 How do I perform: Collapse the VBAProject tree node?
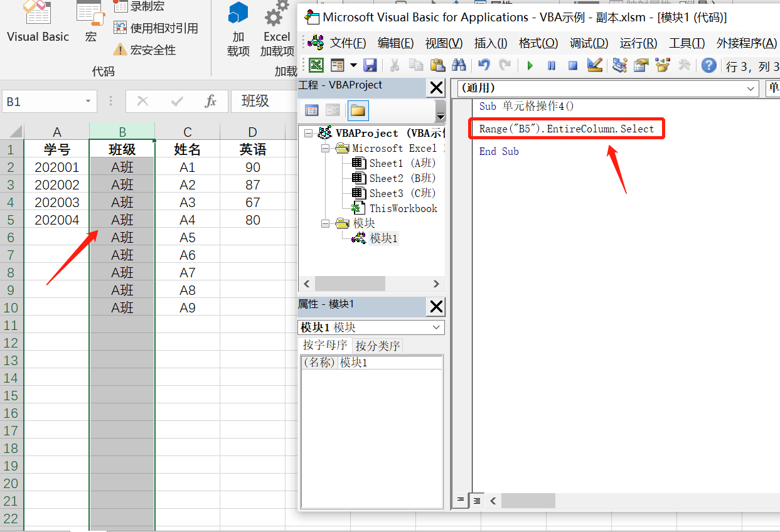tap(307, 133)
